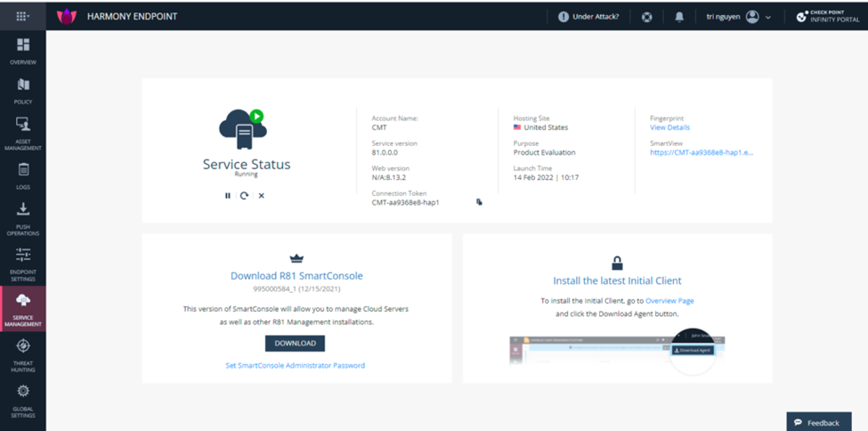
Task: Click the user avatar icon
Action: [752, 17]
